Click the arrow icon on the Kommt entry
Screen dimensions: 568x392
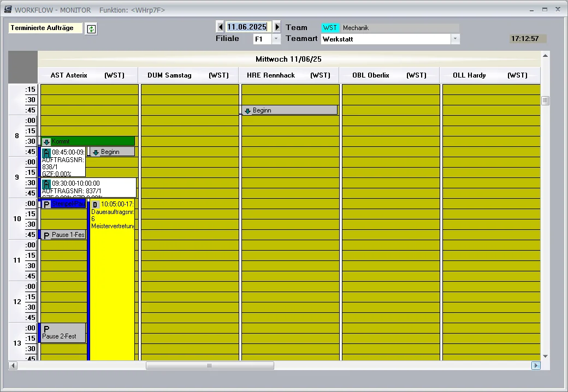(46, 142)
